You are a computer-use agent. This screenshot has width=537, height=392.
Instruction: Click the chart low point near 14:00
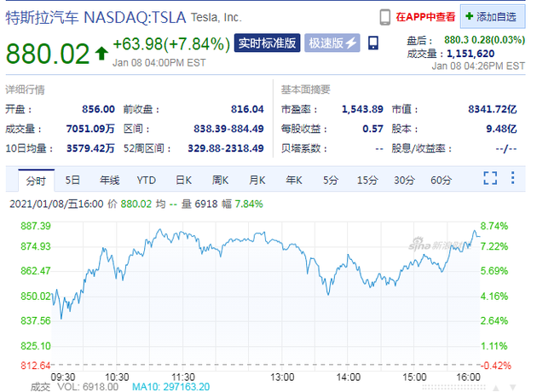328,294
